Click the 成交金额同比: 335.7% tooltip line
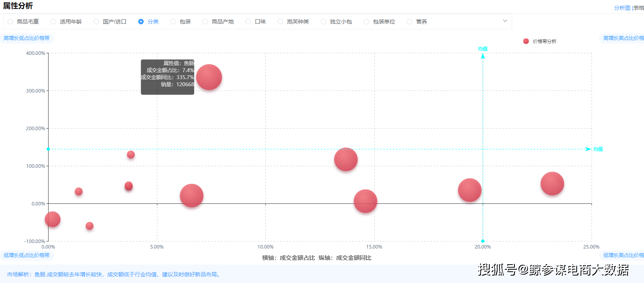 pyautogui.click(x=168, y=77)
